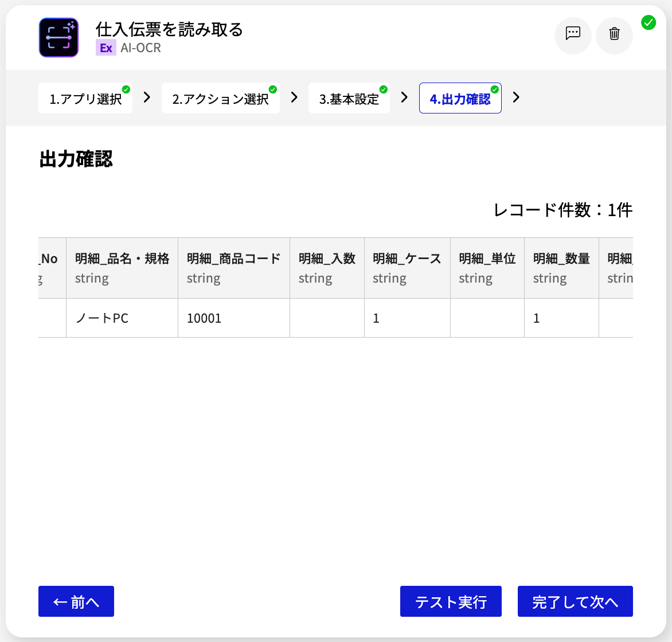672x642 pixels.
Task: Click 完了して次へ button
Action: point(575,601)
